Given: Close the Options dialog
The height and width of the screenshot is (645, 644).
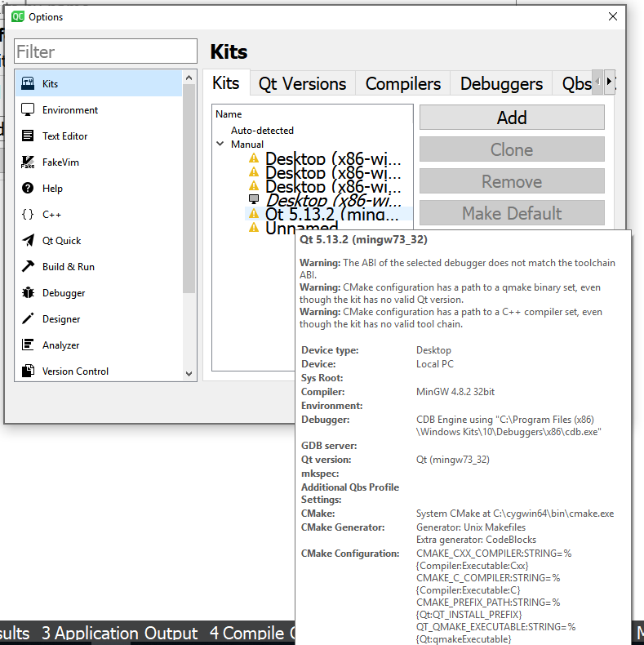Looking at the screenshot, I should pyautogui.click(x=612, y=16).
